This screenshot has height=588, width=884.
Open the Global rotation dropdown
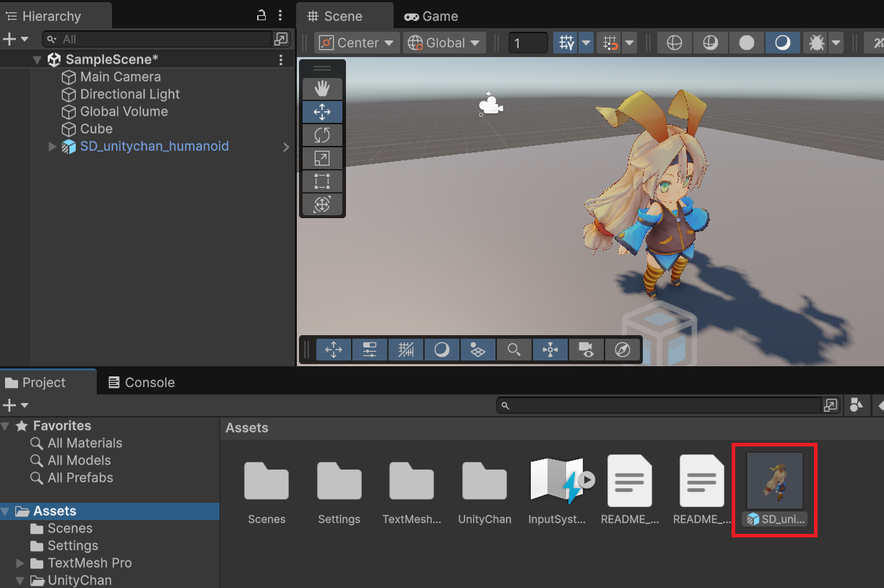[444, 43]
